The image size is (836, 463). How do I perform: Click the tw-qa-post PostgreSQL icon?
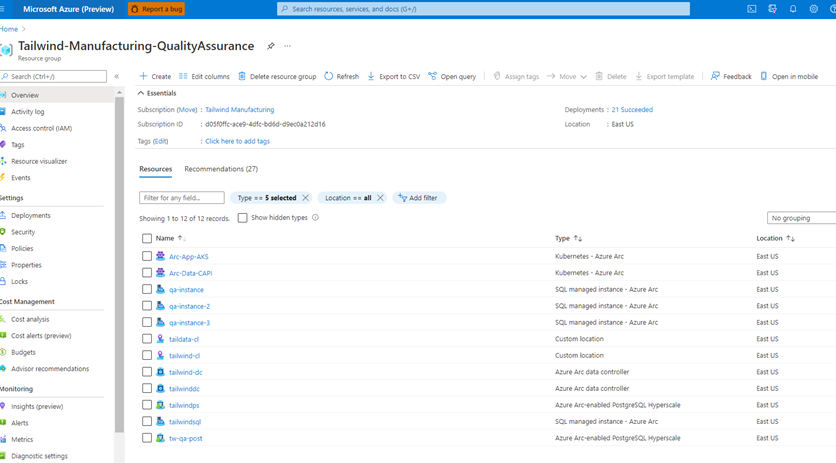tap(160, 438)
